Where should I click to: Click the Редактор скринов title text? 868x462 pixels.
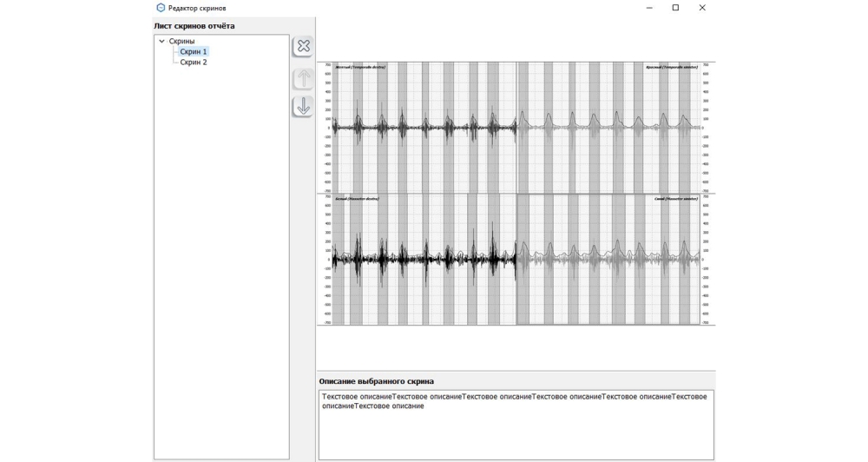[197, 8]
